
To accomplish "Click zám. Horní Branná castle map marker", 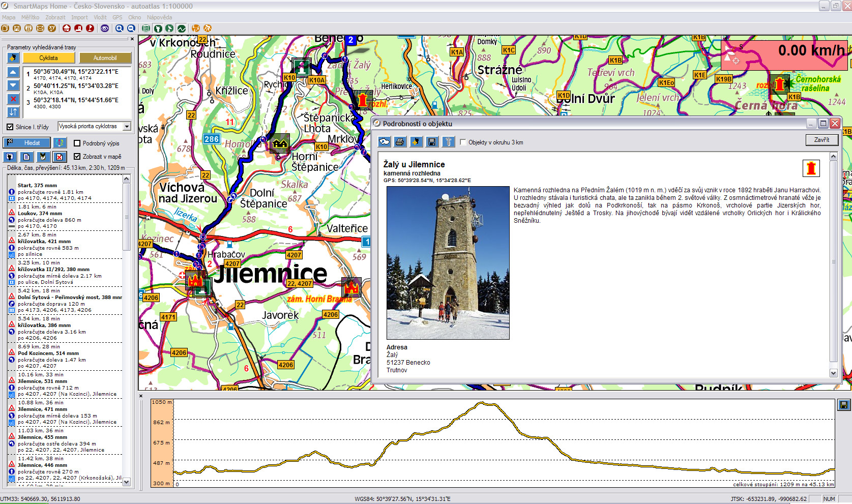I will click(351, 287).
